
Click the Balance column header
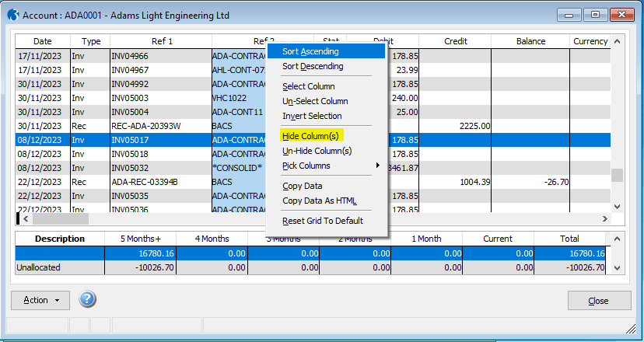coord(530,41)
